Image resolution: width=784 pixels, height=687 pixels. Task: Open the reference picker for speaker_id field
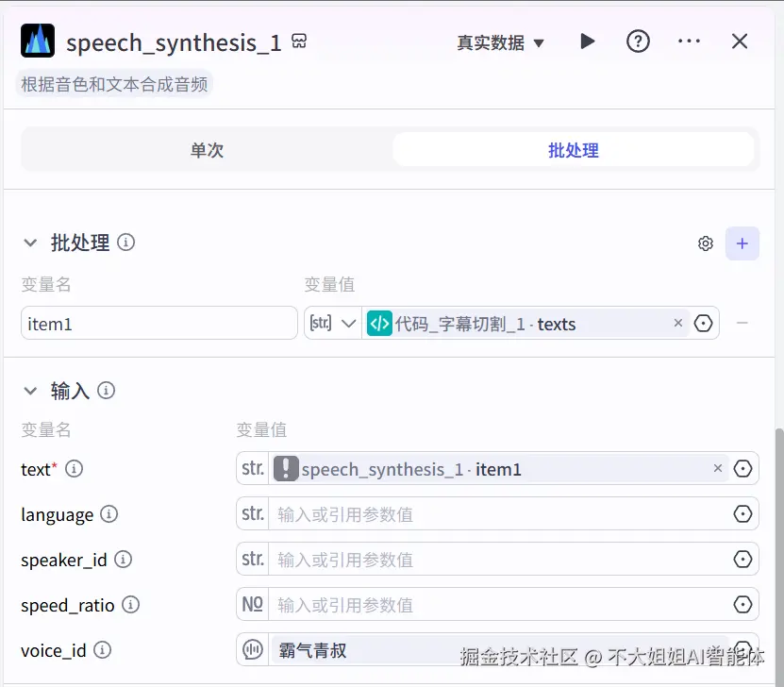[744, 560]
